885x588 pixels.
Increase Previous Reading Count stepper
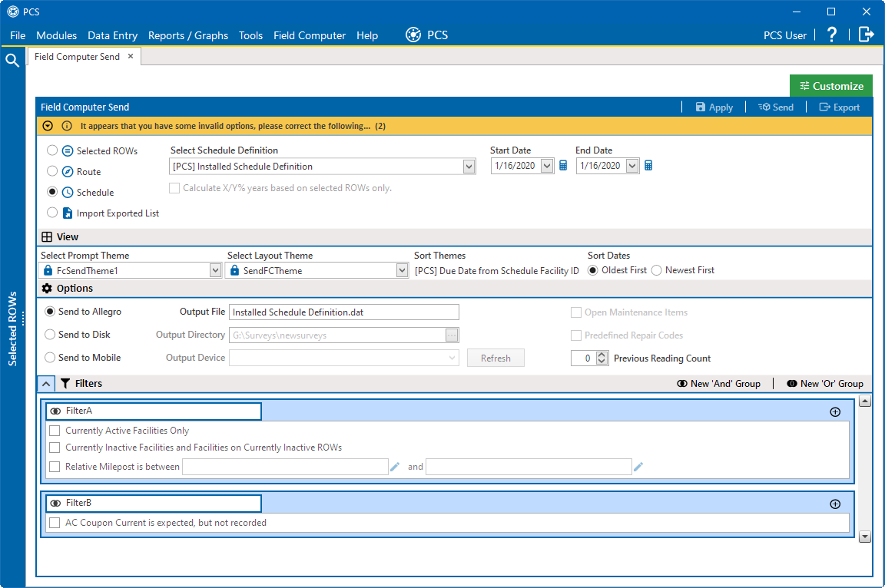coord(602,355)
